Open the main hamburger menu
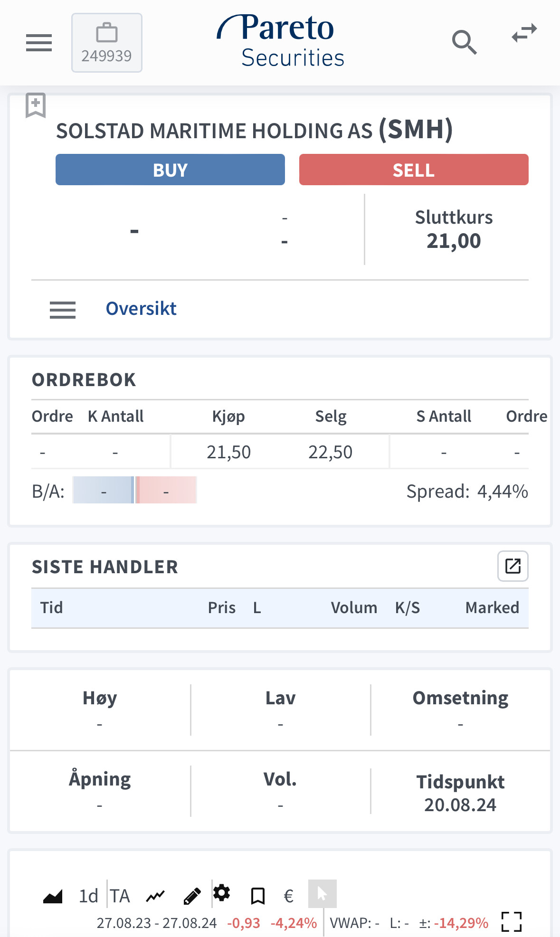Viewport: 560px width, 937px height. pos(39,43)
